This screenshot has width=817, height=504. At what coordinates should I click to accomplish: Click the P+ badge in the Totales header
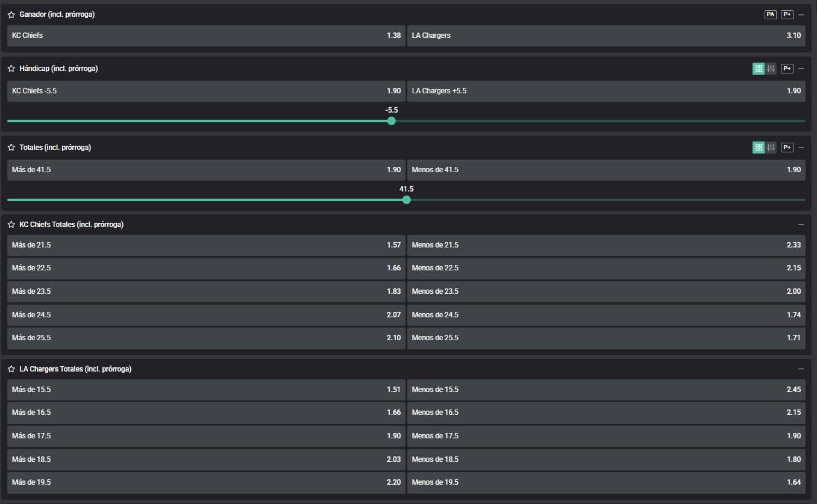787,148
